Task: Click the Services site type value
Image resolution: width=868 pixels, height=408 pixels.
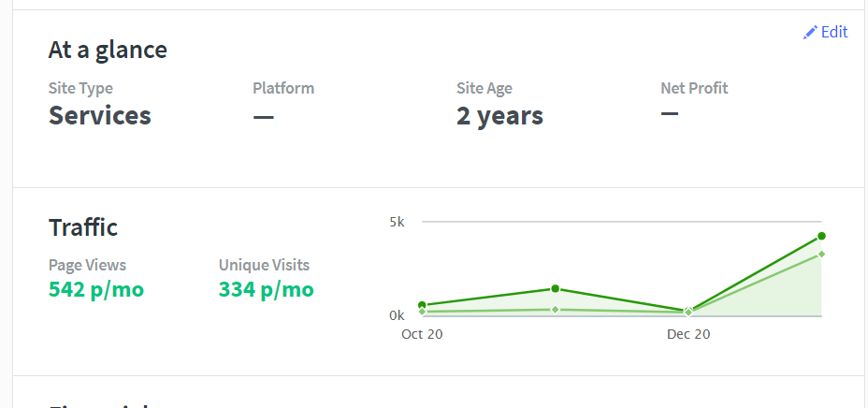Action: (100, 115)
